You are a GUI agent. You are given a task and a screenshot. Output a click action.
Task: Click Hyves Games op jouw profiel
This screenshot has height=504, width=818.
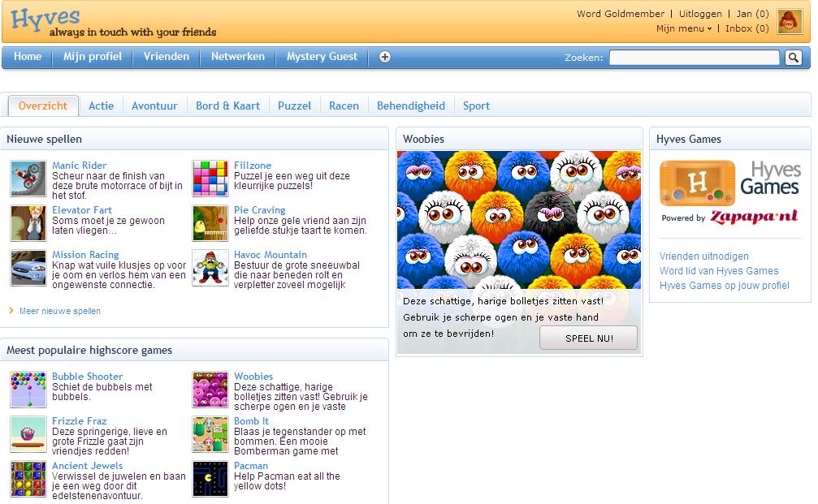[x=724, y=286]
